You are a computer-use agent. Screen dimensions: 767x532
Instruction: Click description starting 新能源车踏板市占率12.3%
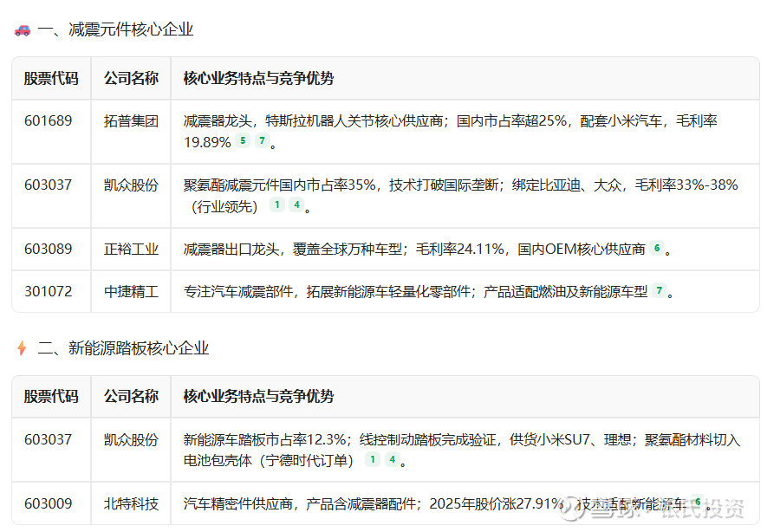[462, 450]
